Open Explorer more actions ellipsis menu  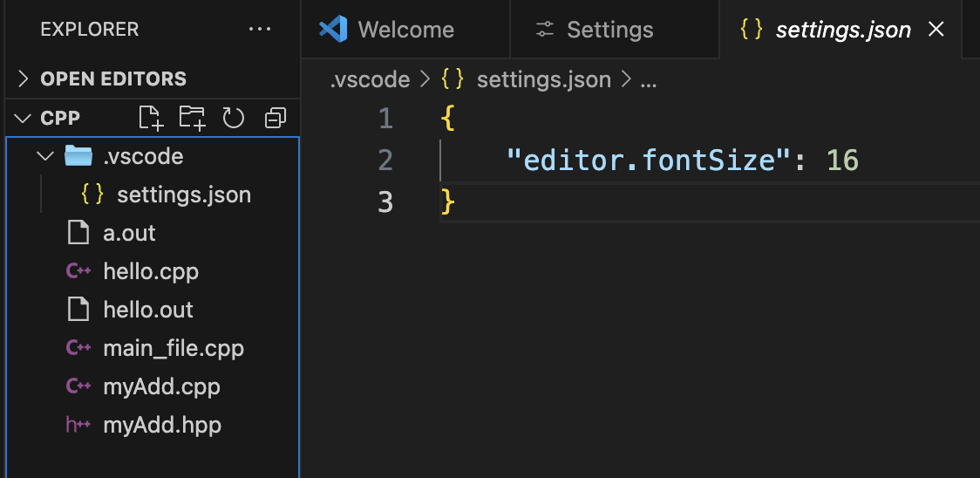coord(260,30)
